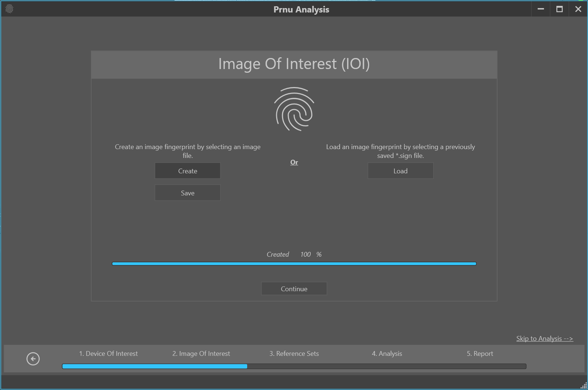Click the Save fingerprint button
This screenshot has width=588, height=390.
coord(188,193)
